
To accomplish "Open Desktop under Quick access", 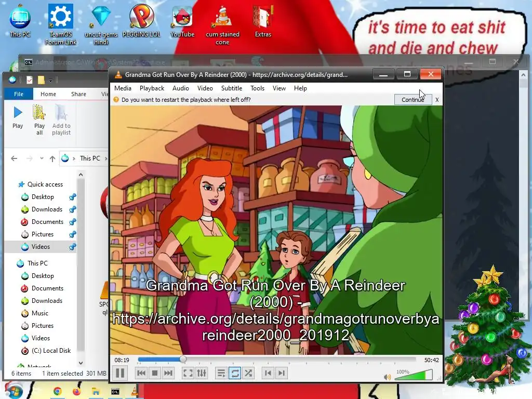I will point(43,197).
